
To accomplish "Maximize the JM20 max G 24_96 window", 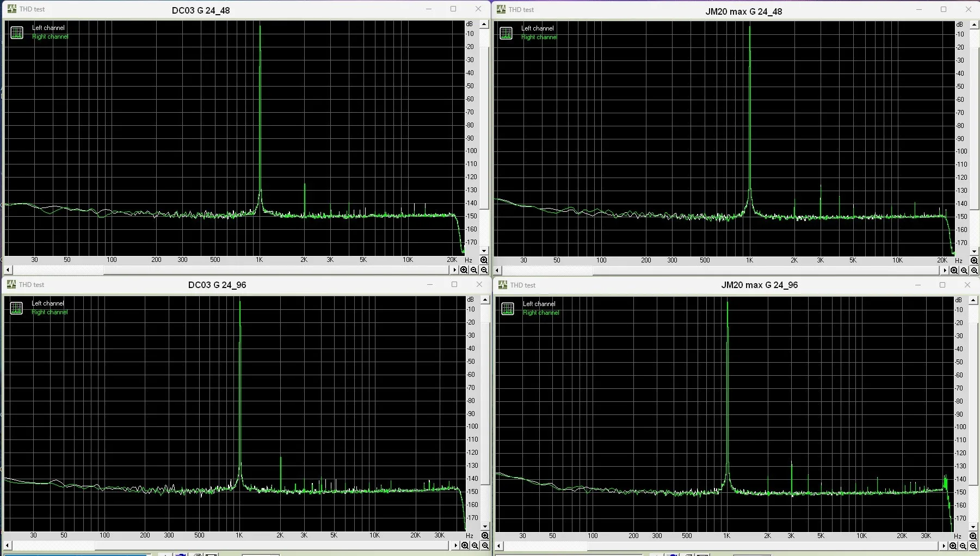I will click(942, 285).
